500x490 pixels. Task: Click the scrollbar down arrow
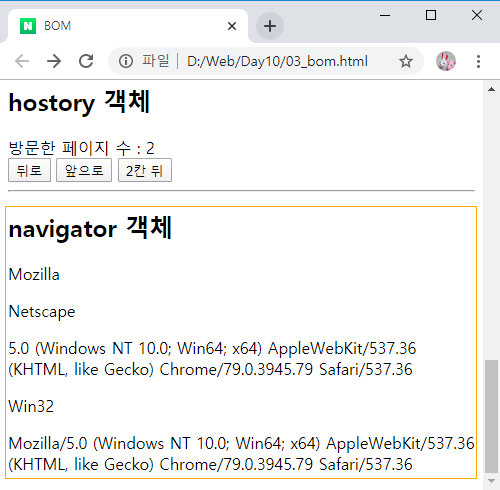point(491,481)
